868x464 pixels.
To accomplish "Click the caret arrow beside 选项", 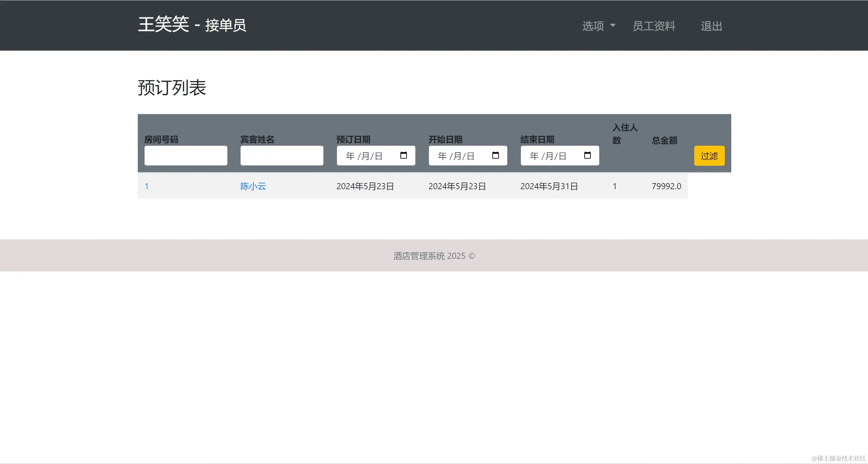I will [613, 25].
